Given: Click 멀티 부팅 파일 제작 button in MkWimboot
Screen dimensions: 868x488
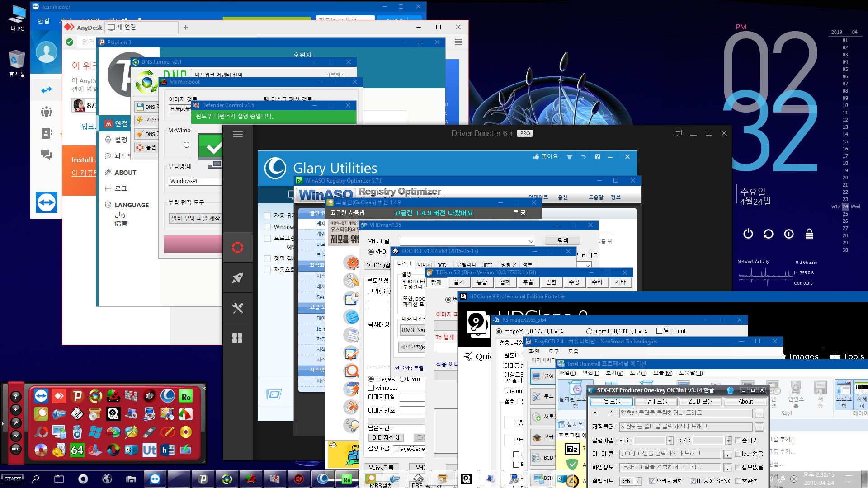Looking at the screenshot, I should pyautogui.click(x=195, y=218).
